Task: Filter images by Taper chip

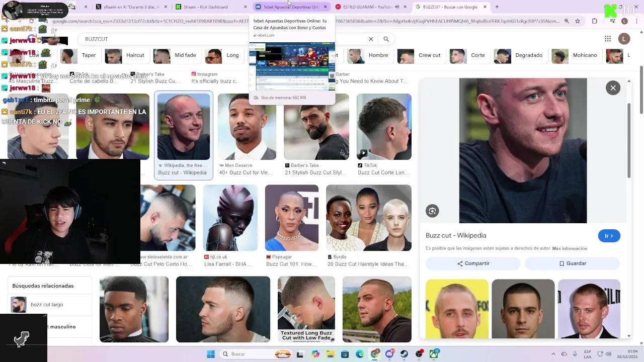Action: (x=80, y=56)
